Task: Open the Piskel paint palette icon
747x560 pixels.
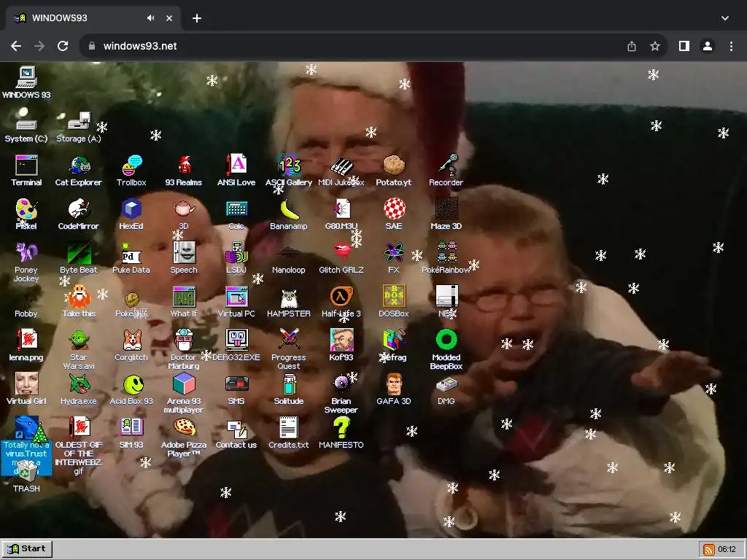Action: click(x=26, y=214)
